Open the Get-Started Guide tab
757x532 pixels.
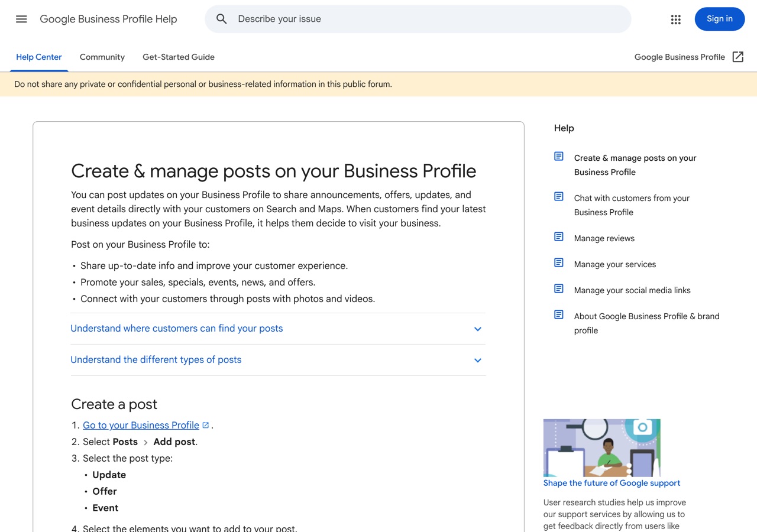point(179,57)
